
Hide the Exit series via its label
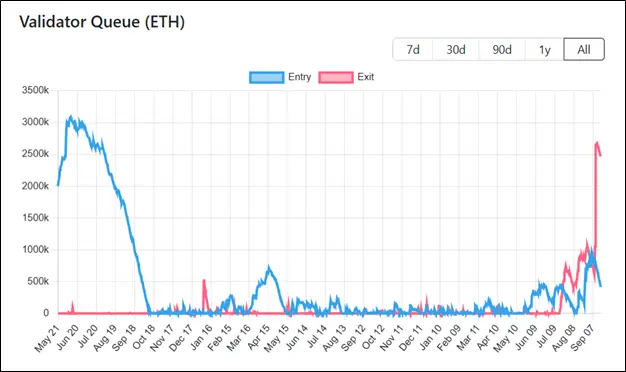365,77
